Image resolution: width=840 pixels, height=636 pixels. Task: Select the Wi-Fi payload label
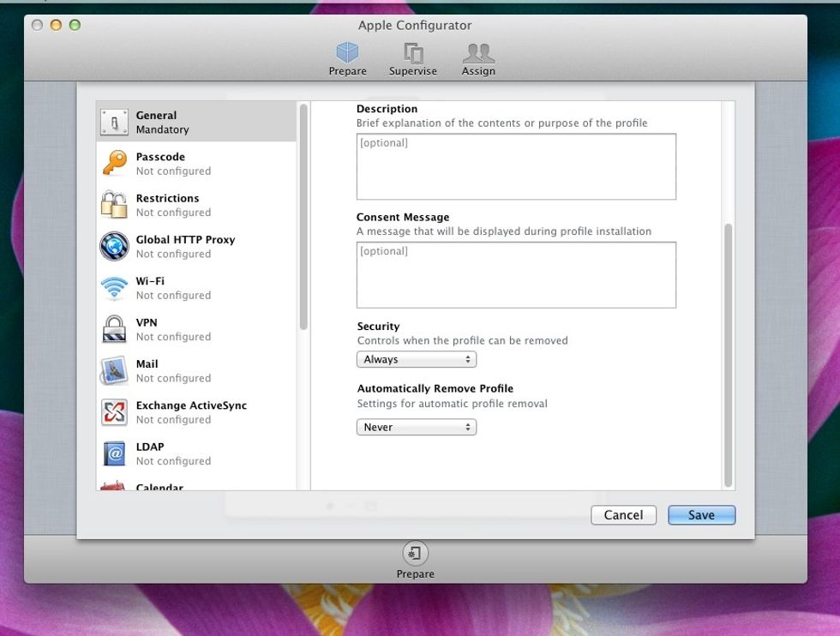[x=150, y=281]
